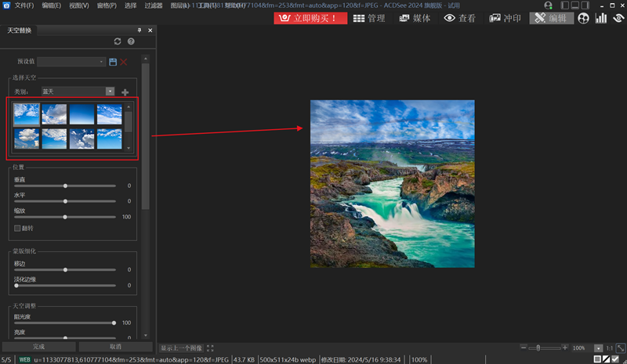This screenshot has height=364, width=627.
Task: Expand the 预设值 preset dropdown
Action: 102,61
